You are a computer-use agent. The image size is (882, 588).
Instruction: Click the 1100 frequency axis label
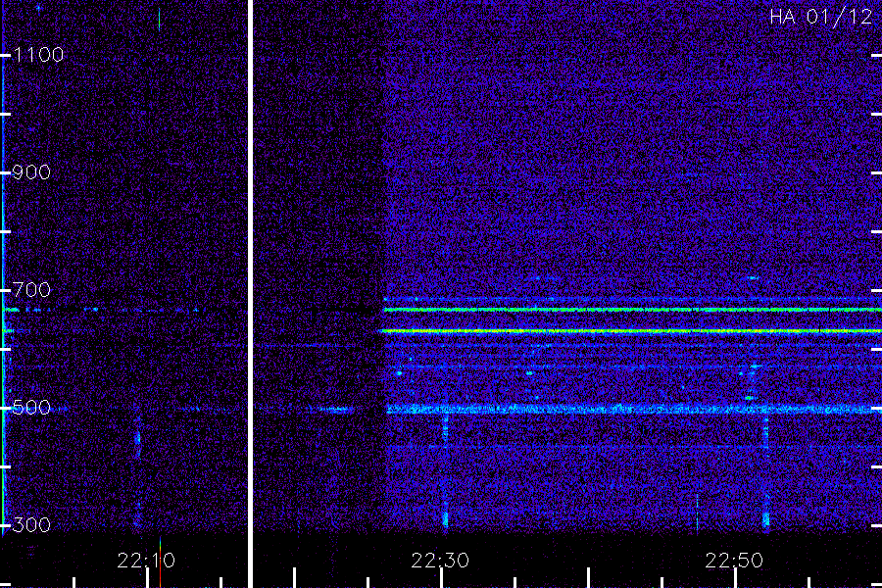[x=38, y=55]
